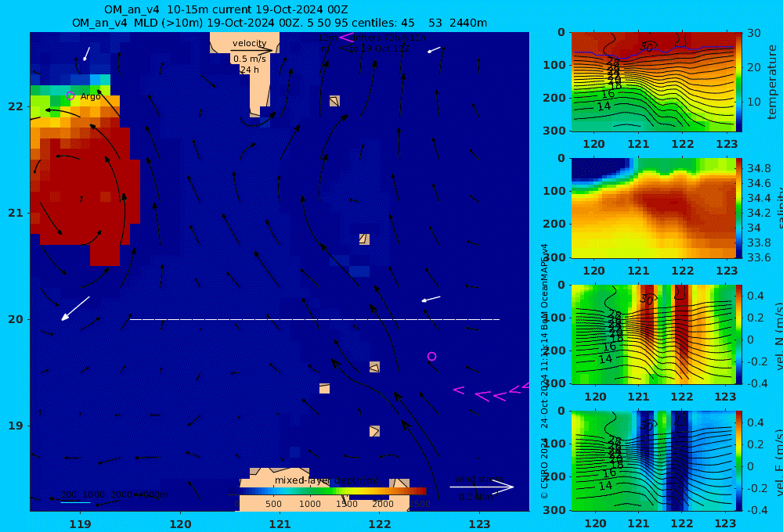
Task: Click the white dashed section line at 20°N
Action: click(315, 319)
